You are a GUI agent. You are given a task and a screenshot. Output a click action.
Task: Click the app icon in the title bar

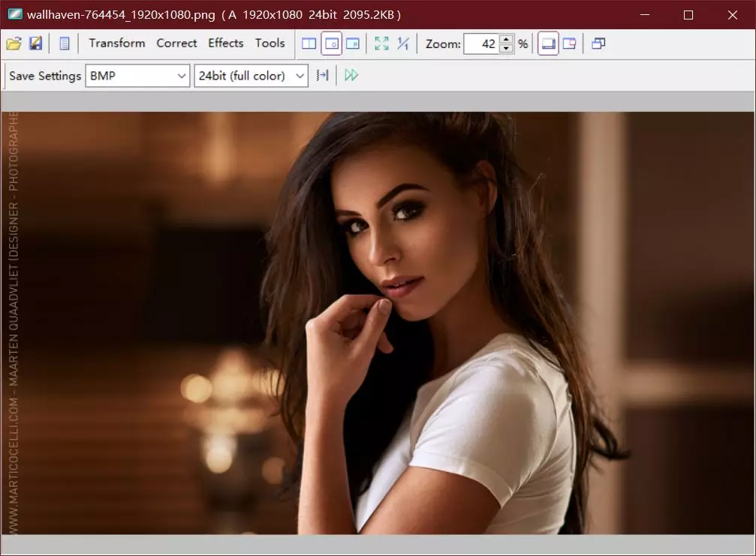[15, 14]
